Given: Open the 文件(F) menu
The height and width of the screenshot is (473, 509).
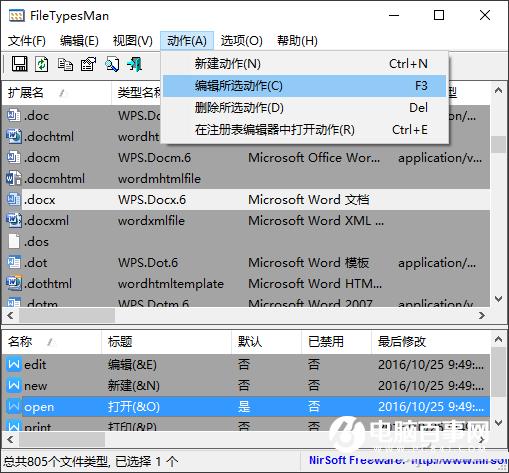Looking at the screenshot, I should 27,41.
